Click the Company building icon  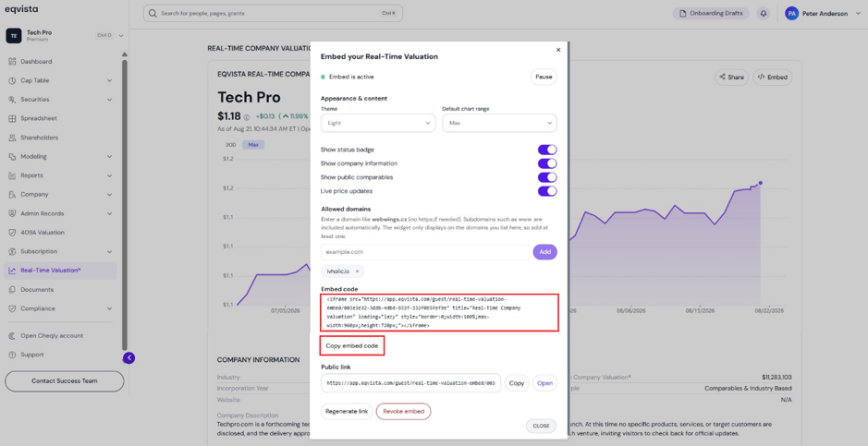pyautogui.click(x=12, y=195)
